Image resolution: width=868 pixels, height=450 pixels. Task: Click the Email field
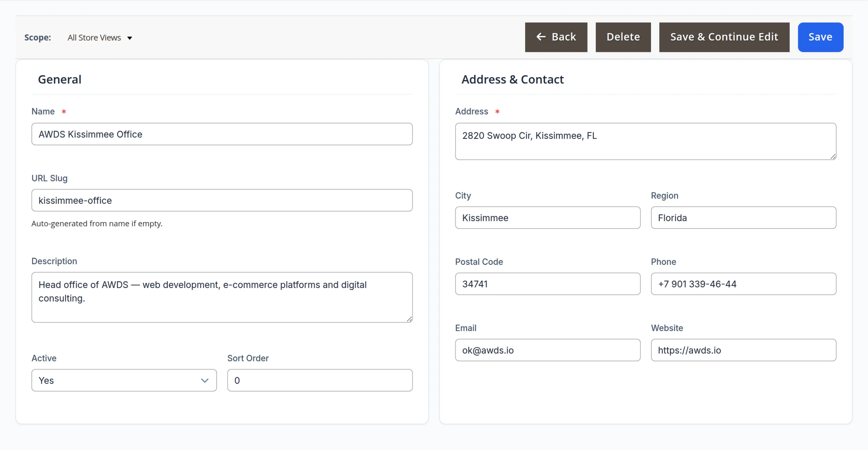[548, 350]
